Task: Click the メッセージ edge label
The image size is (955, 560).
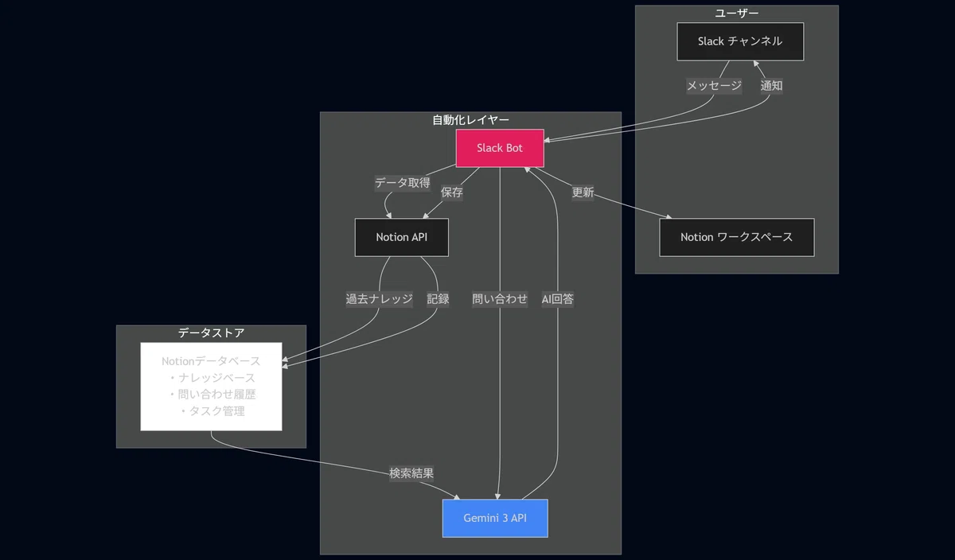Action: (x=715, y=86)
